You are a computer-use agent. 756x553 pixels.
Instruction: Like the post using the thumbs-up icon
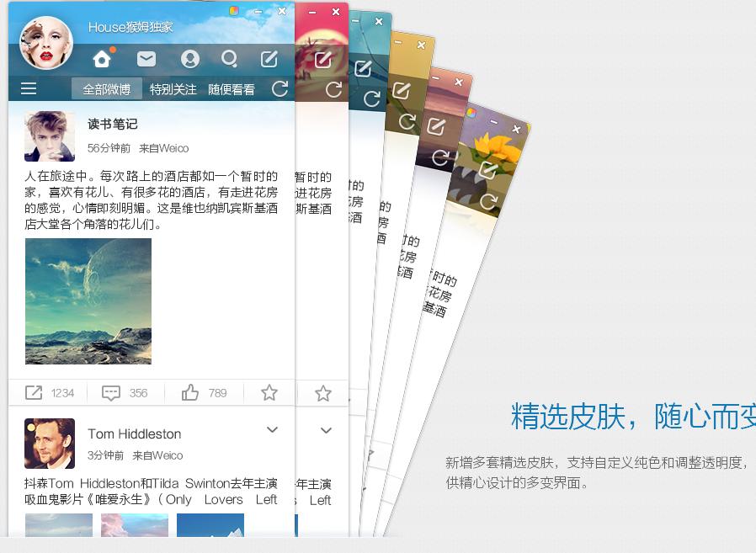(189, 392)
